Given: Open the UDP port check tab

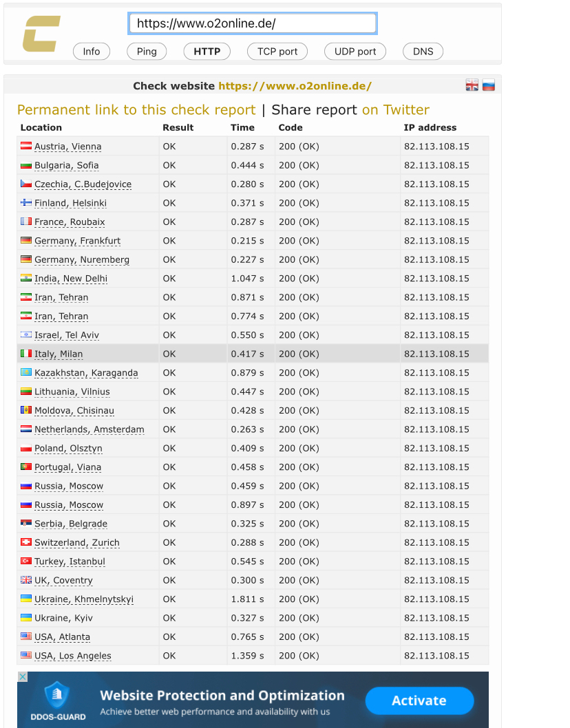Looking at the screenshot, I should (355, 52).
